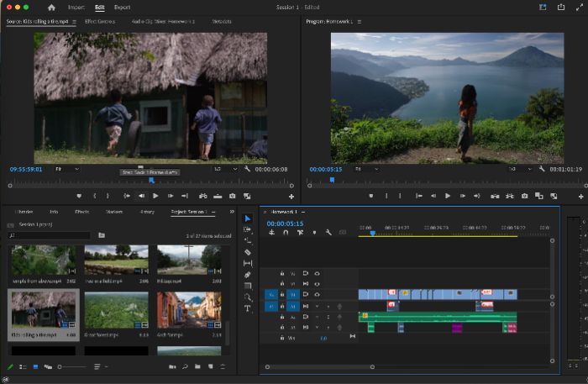Toggle insert sequences as nests
Viewport: 588px width, 384px height.
click(x=271, y=233)
